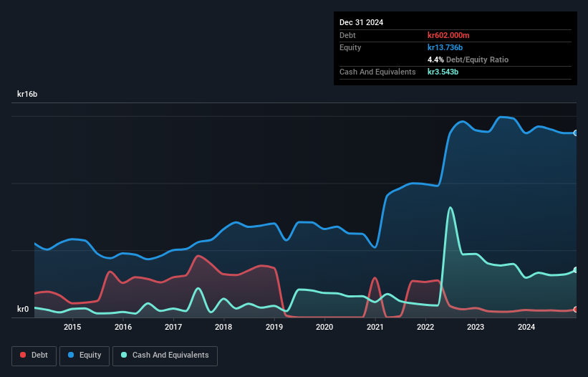The width and height of the screenshot is (588, 377).
Task: Click the 2021 x-axis label
Action: coord(375,327)
